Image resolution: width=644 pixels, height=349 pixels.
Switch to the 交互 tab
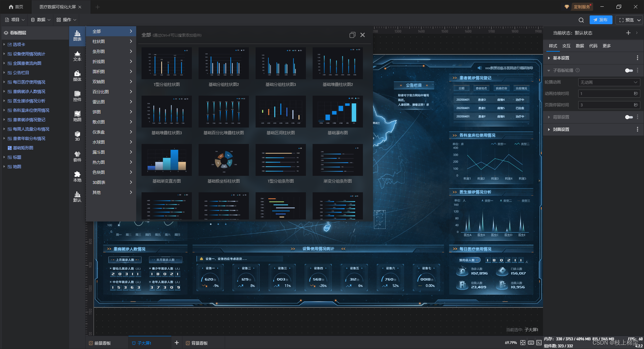coord(567,46)
